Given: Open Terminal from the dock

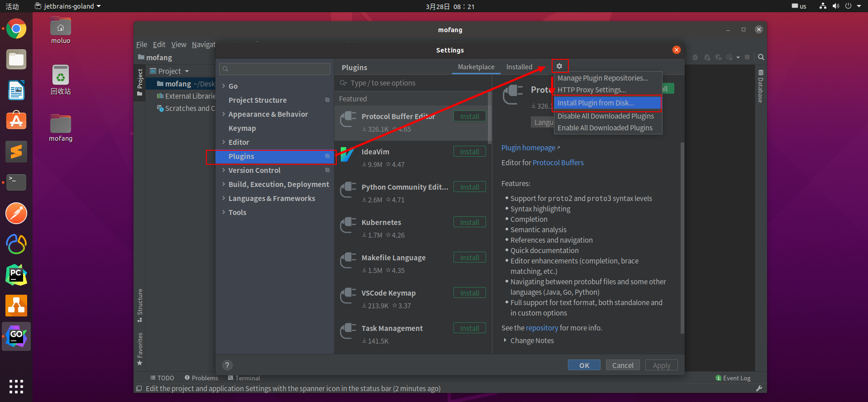Looking at the screenshot, I should [16, 182].
